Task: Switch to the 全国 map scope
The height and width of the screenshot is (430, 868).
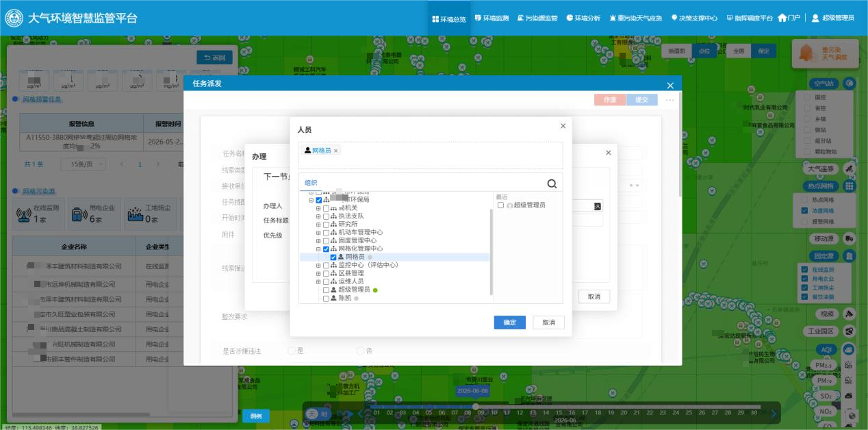Action: (x=739, y=51)
